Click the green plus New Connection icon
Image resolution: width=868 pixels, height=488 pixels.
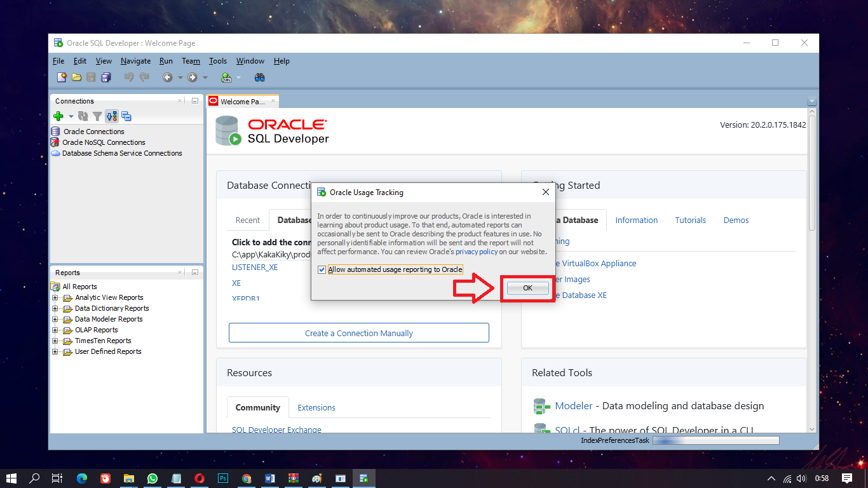click(x=58, y=116)
